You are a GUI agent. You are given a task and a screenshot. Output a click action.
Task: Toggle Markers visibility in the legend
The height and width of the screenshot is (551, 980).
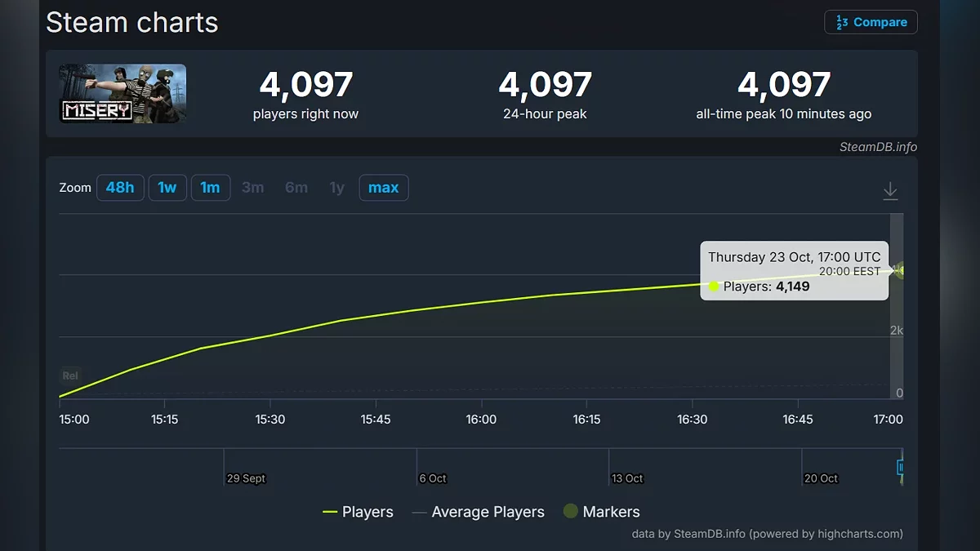(x=601, y=512)
